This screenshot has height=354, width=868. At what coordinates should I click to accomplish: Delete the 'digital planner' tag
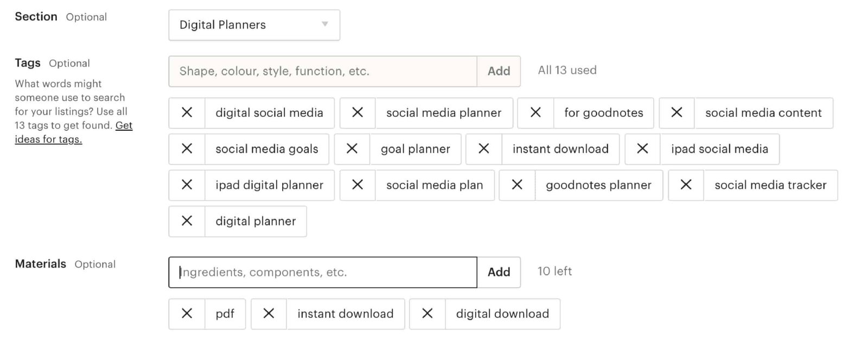(x=187, y=221)
